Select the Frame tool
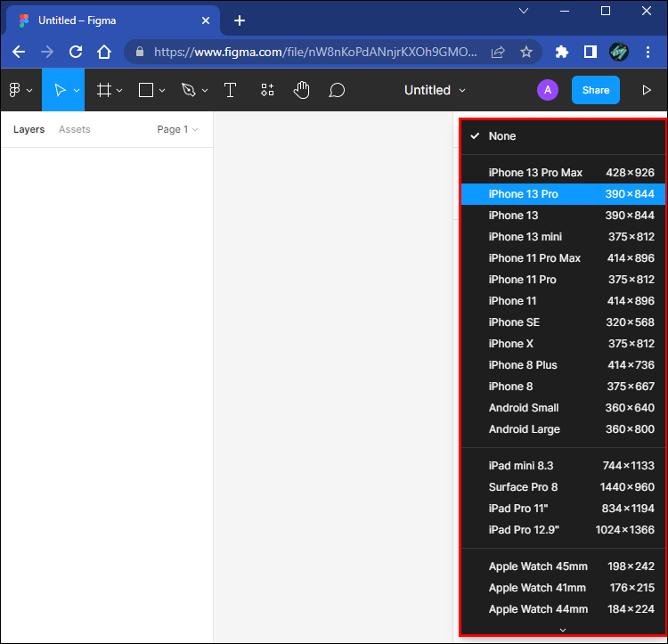The width and height of the screenshot is (668, 644). click(x=104, y=90)
